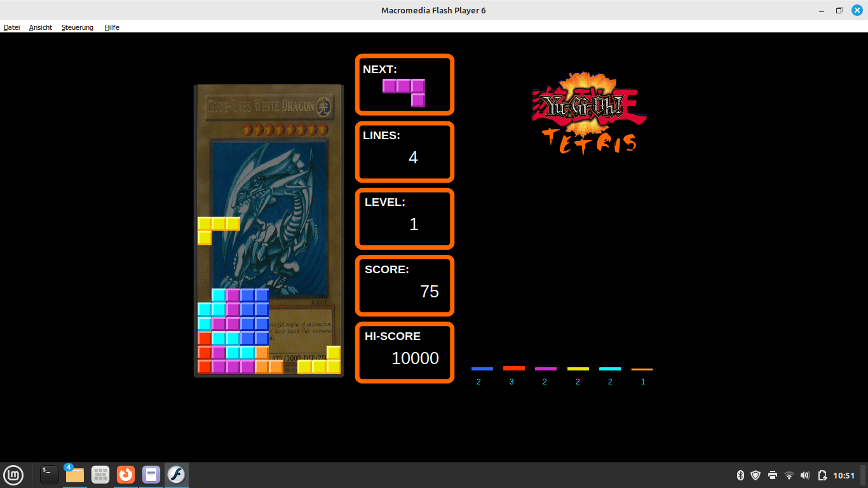Click the count under the red bar
868x488 pixels.
(x=512, y=382)
